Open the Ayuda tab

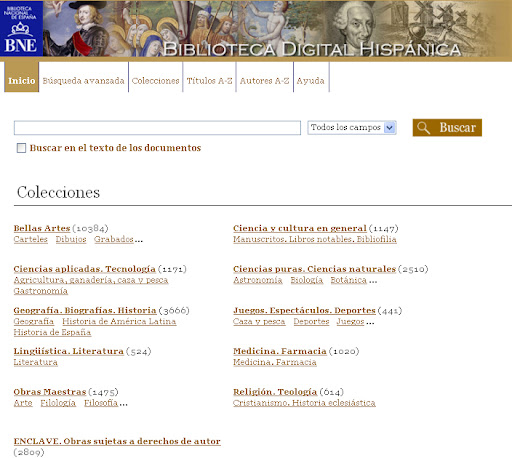pos(310,81)
